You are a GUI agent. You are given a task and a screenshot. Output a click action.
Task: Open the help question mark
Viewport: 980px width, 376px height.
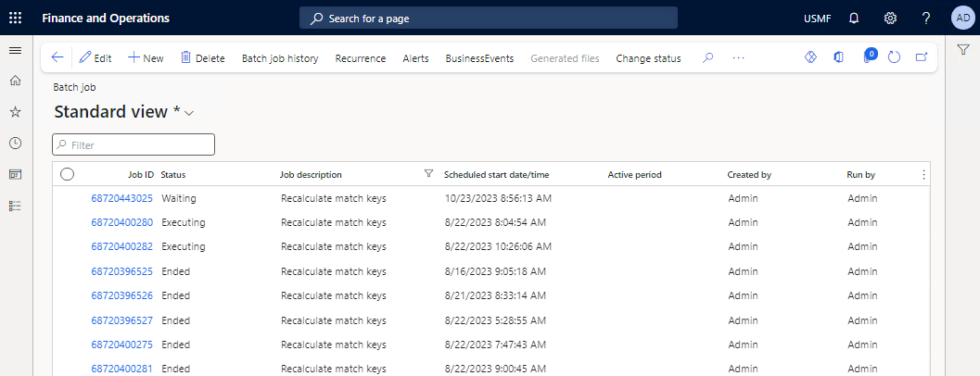[x=926, y=19]
